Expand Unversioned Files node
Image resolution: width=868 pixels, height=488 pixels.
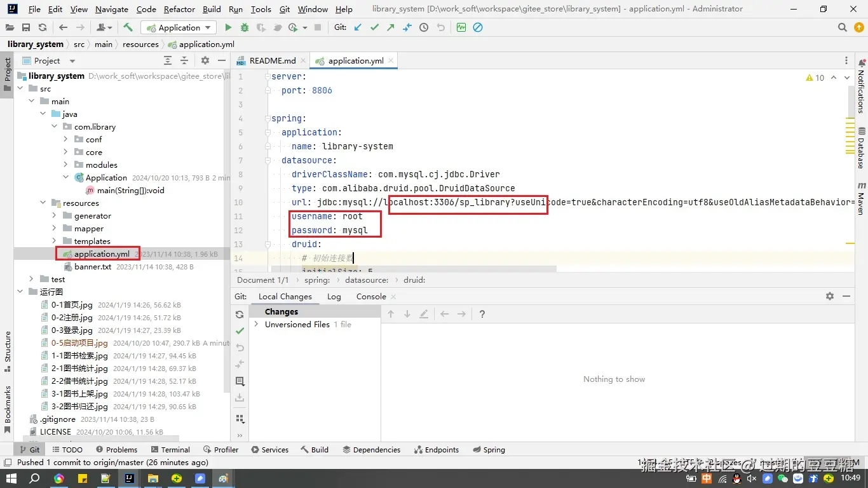pyautogui.click(x=256, y=324)
